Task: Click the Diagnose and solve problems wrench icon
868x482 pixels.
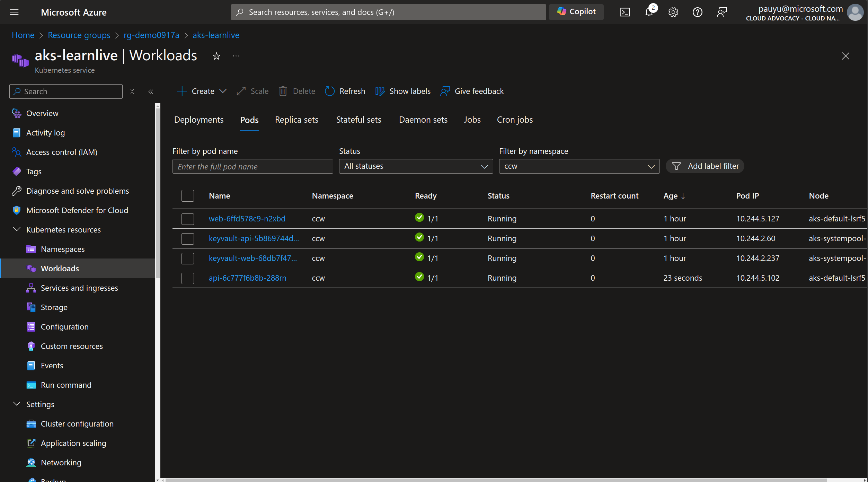Action: pyautogui.click(x=17, y=191)
